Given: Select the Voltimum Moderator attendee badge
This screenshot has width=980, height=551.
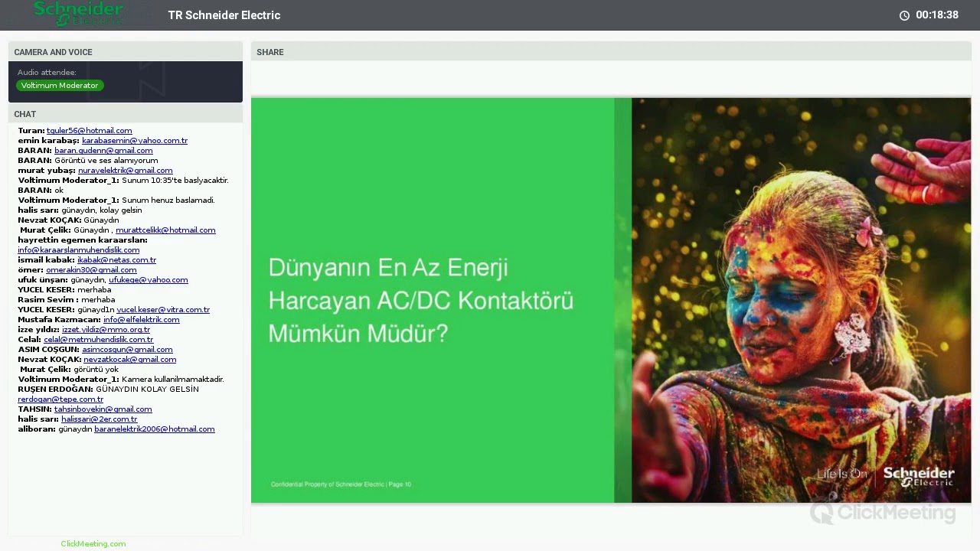Looking at the screenshot, I should pyautogui.click(x=60, y=86).
